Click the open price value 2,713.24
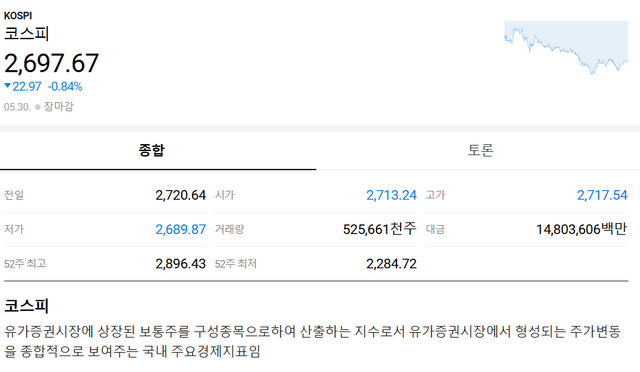 click(x=391, y=195)
